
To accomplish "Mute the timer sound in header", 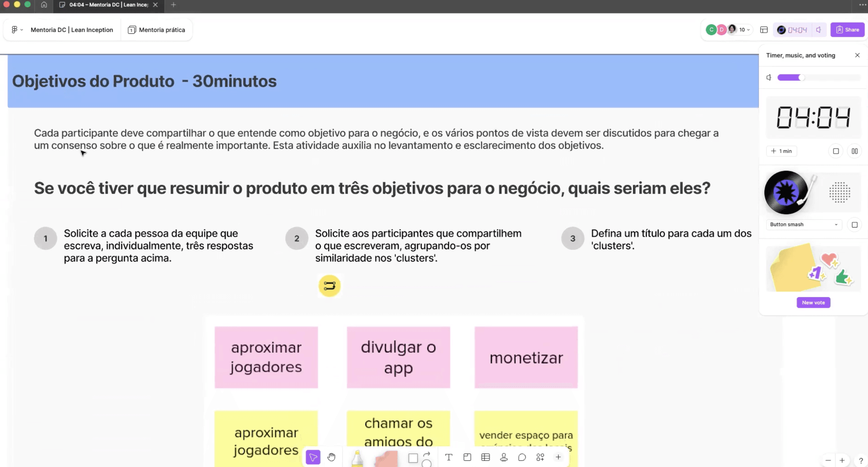I will point(819,30).
